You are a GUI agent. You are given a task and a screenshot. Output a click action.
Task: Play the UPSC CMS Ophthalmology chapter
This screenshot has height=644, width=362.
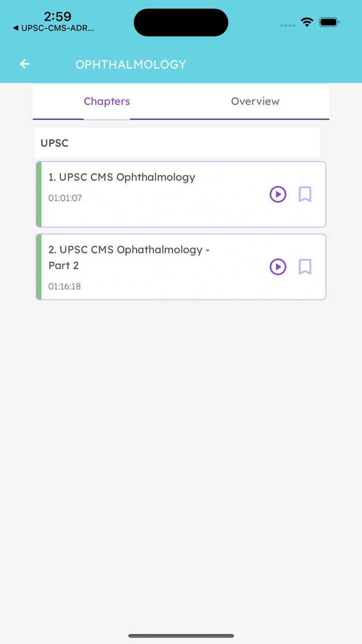[278, 195]
